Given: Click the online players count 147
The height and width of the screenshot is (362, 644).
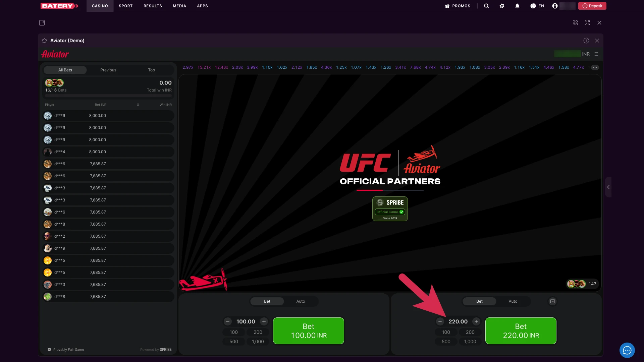Looking at the screenshot, I should pyautogui.click(x=592, y=284).
